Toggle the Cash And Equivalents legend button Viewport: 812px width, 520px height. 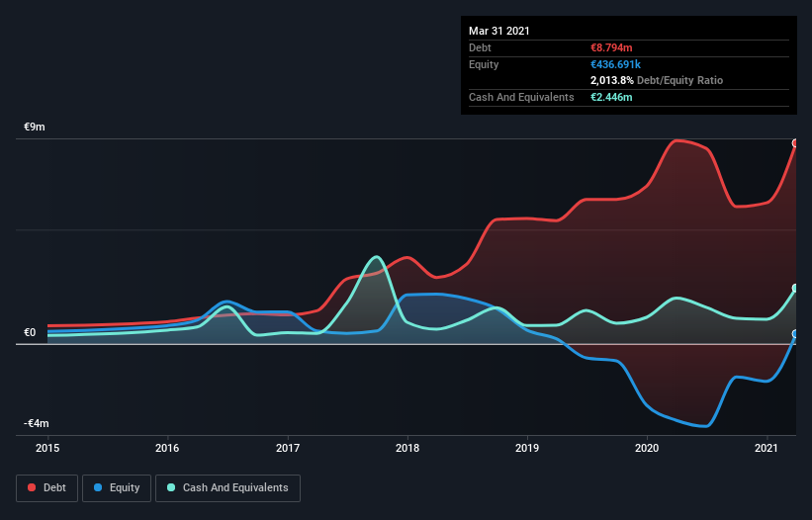227,488
